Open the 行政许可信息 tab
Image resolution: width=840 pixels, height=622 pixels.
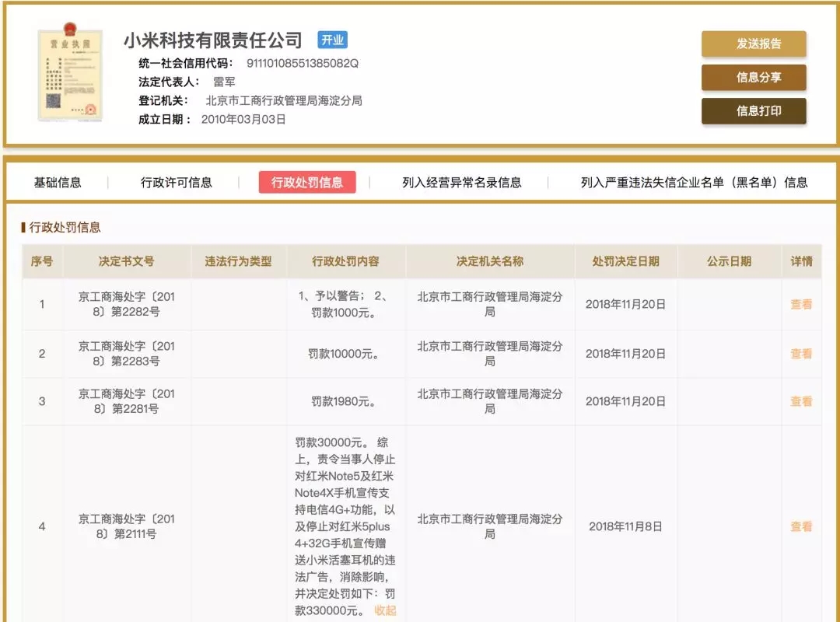177,183
